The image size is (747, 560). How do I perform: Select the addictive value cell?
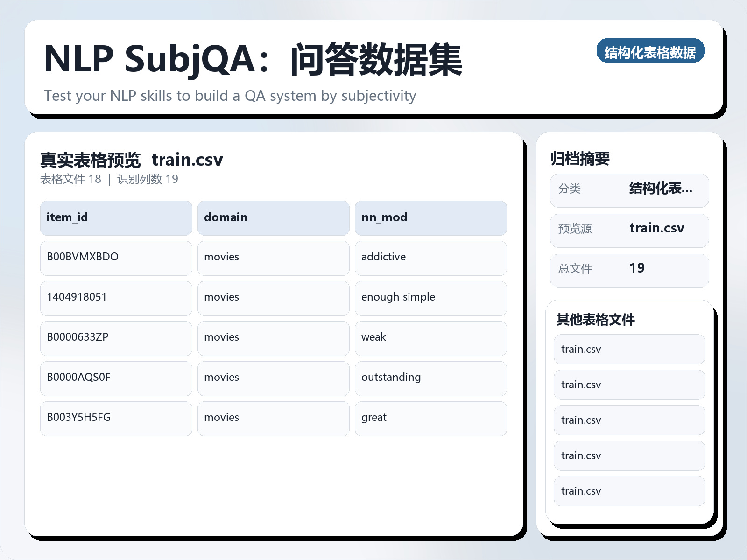(x=430, y=258)
